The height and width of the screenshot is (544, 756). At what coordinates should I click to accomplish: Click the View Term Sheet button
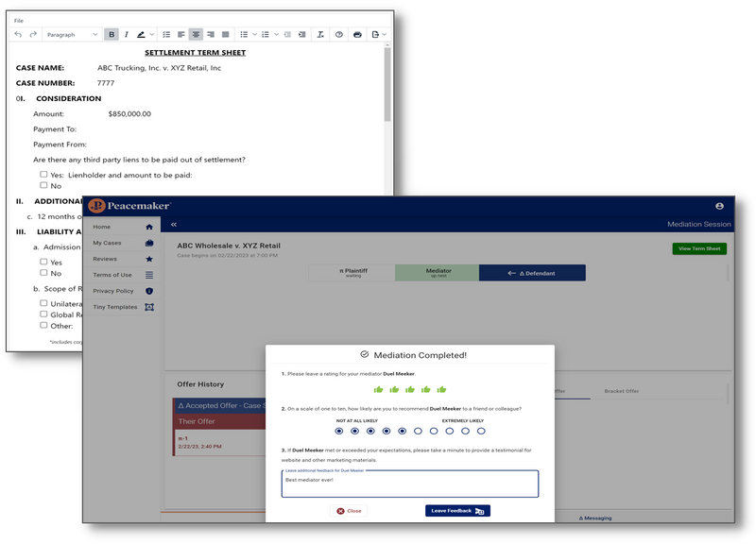click(699, 248)
